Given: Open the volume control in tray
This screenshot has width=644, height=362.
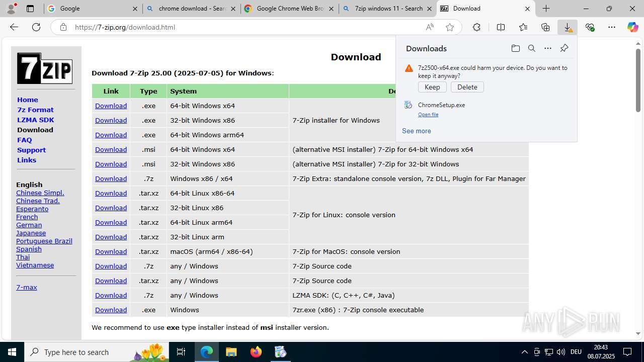Looking at the screenshot, I should click(561, 352).
